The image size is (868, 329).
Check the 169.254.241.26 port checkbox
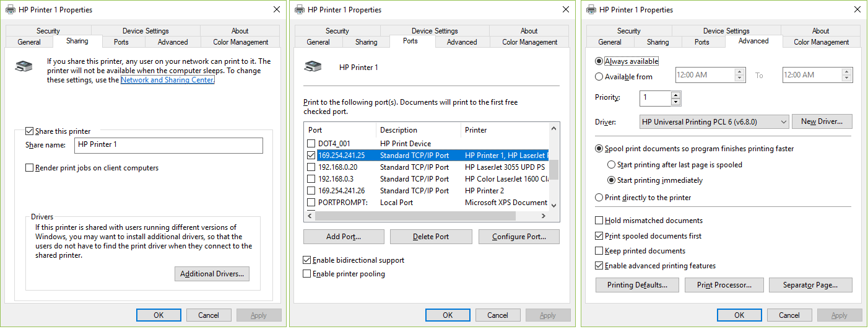coord(311,190)
